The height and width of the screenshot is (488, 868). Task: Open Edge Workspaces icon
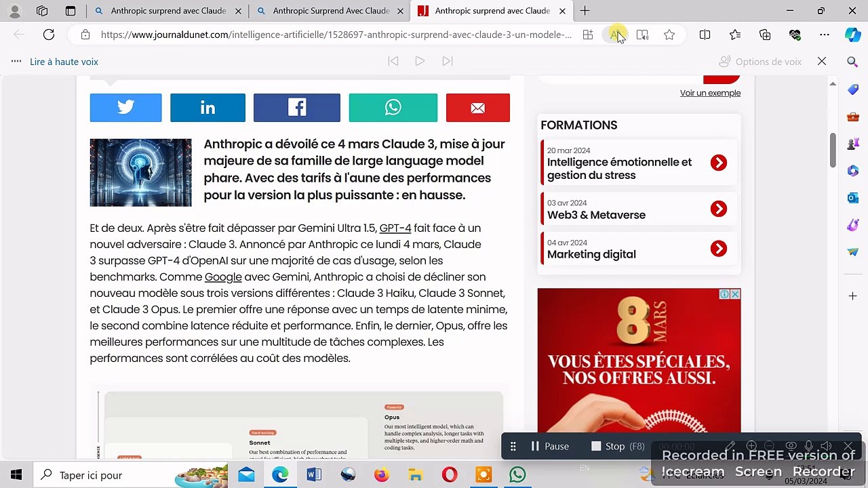point(42,11)
